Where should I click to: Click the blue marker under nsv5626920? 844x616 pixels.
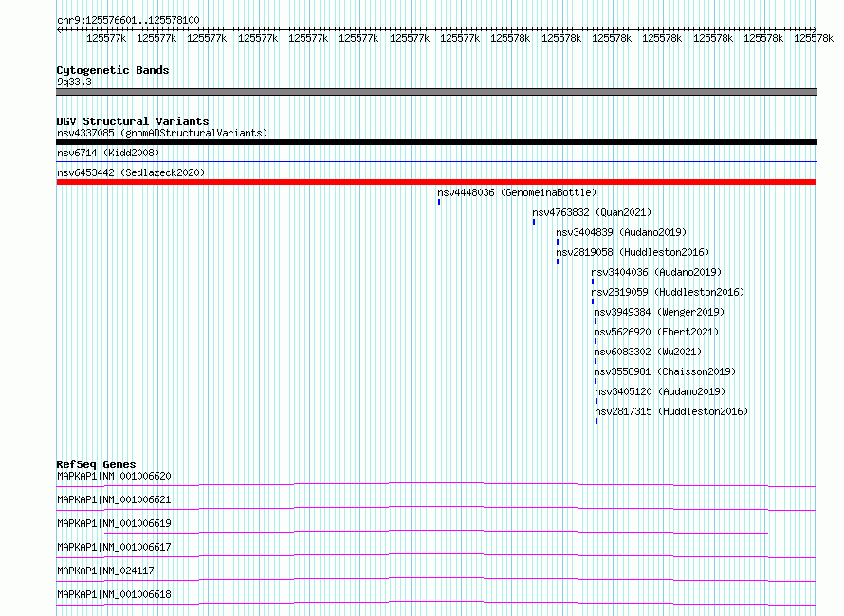coord(596,341)
